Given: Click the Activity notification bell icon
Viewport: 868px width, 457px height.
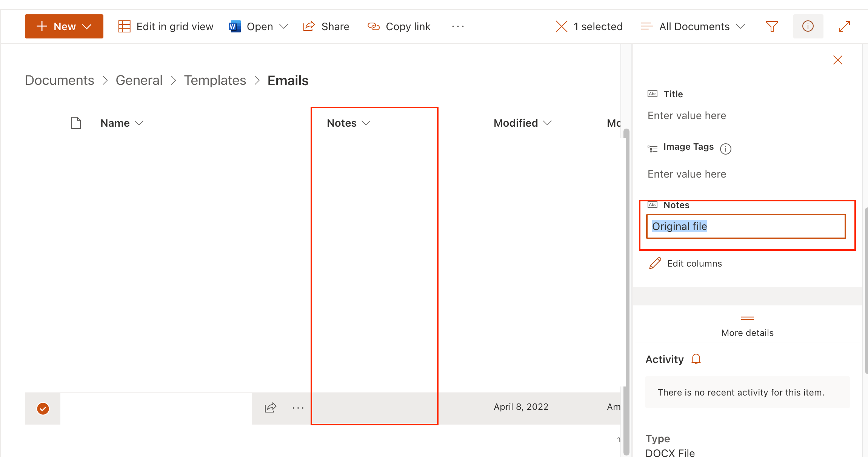Looking at the screenshot, I should (696, 359).
